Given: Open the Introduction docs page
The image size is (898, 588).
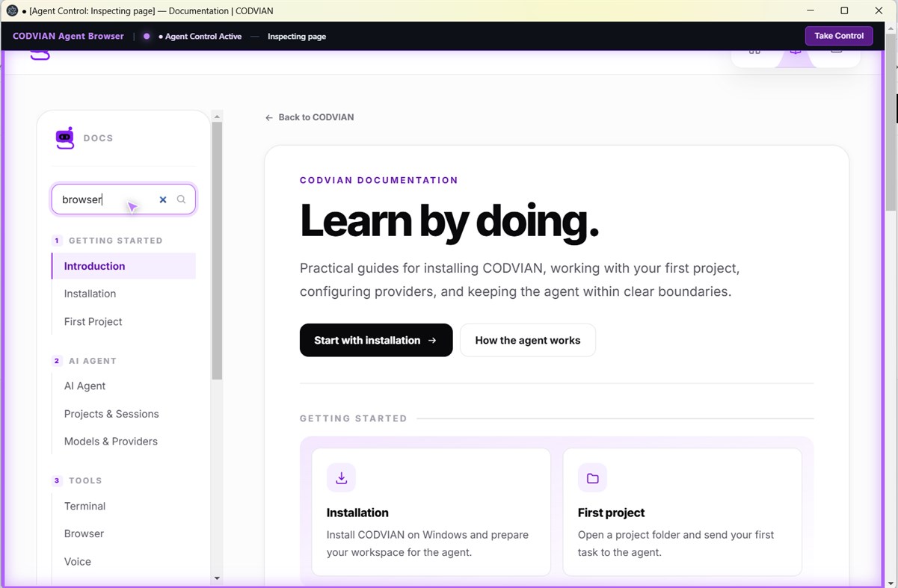Looking at the screenshot, I should point(123,266).
